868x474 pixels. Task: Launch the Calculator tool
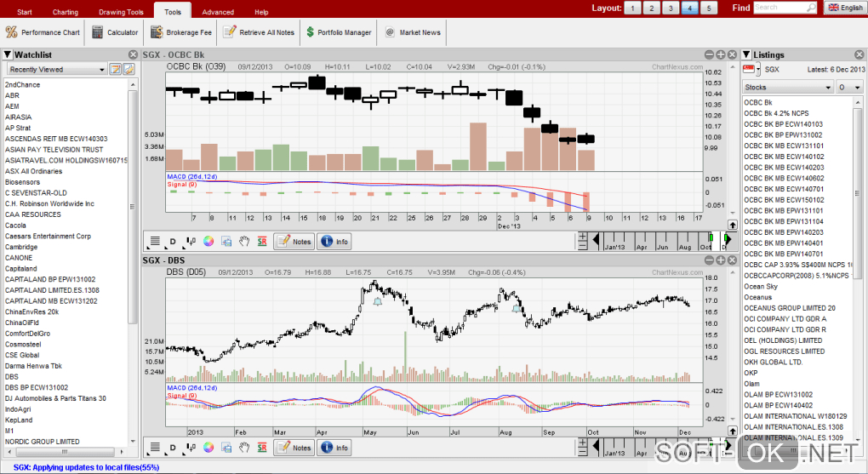coord(115,32)
